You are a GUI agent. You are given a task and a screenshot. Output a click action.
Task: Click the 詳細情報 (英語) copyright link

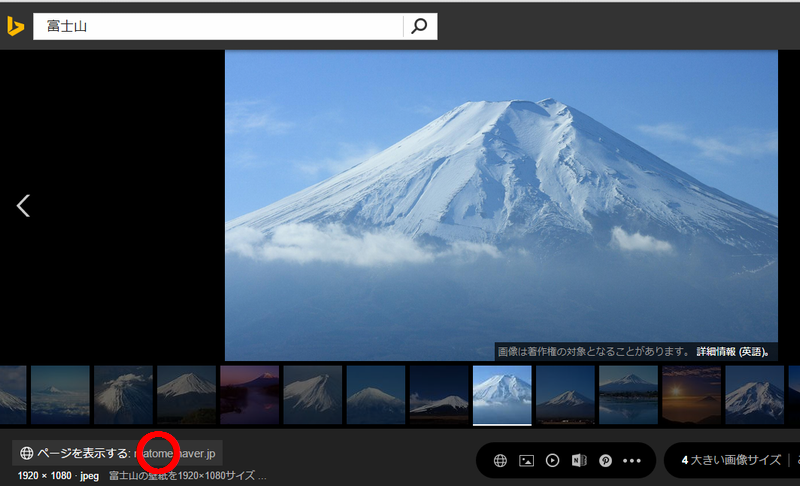733,352
